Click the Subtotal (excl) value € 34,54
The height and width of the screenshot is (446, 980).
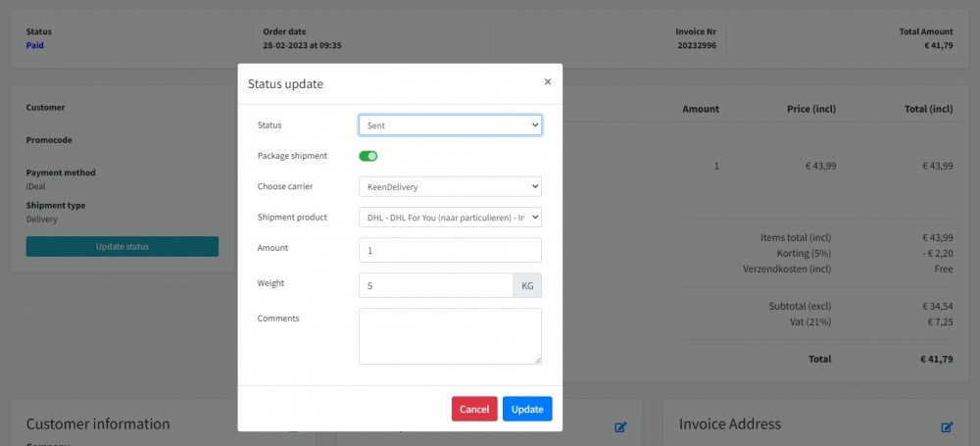tap(938, 307)
